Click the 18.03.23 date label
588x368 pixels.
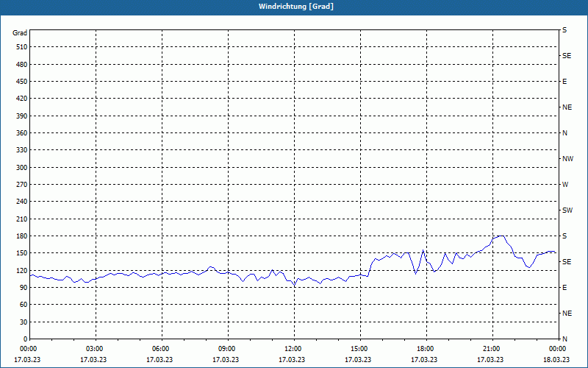[556, 359]
